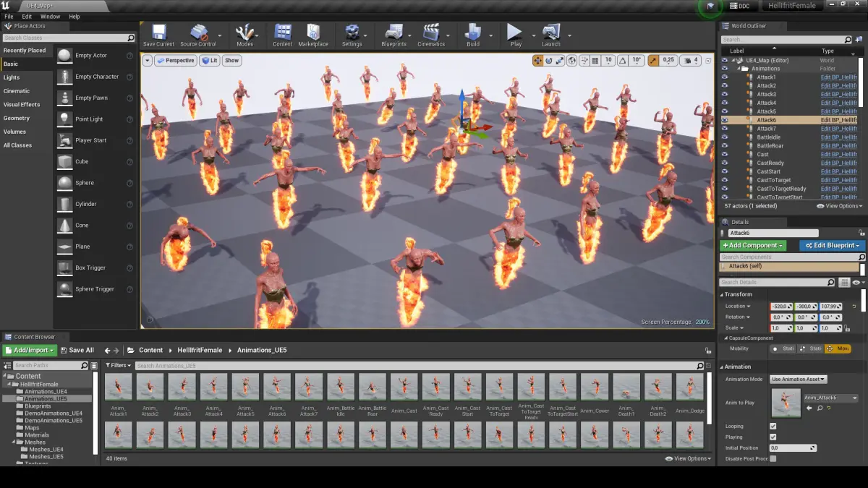
Task: Select the scale gizmo tool in viewport
Action: click(x=561, y=61)
